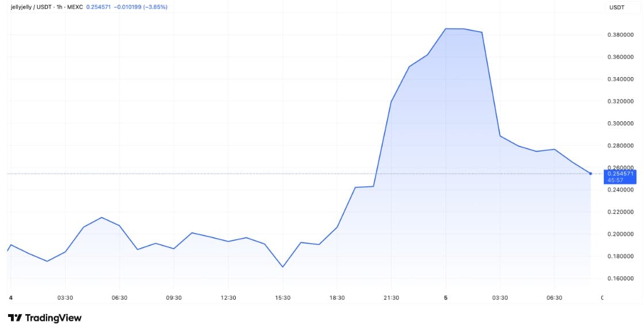Image resolution: width=644 pixels, height=329 pixels.
Task: Click the 21:30 time axis label
Action: tap(391, 297)
